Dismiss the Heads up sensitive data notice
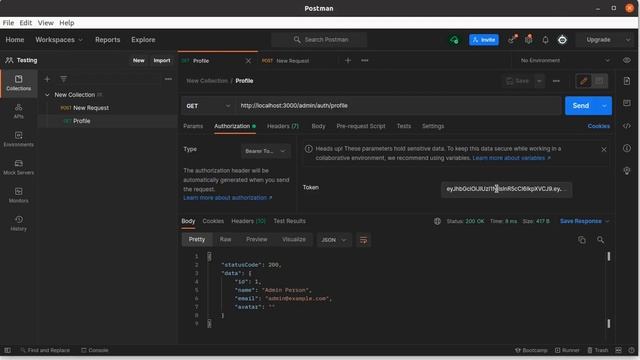 click(x=604, y=149)
